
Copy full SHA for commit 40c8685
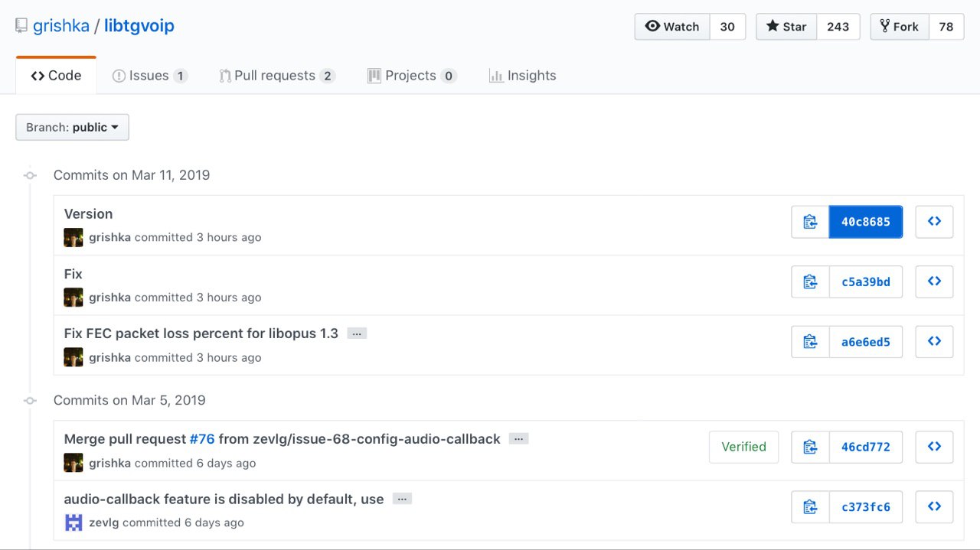click(810, 222)
